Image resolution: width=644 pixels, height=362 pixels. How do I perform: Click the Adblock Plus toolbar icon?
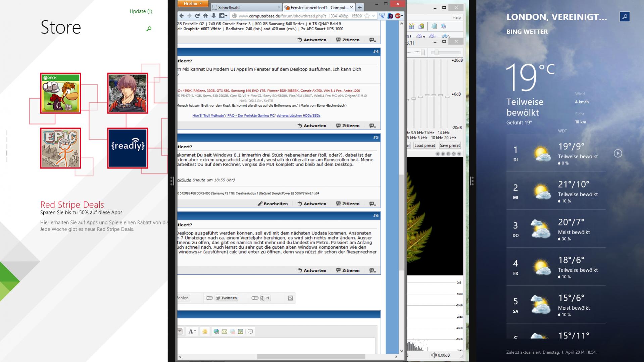tap(398, 16)
